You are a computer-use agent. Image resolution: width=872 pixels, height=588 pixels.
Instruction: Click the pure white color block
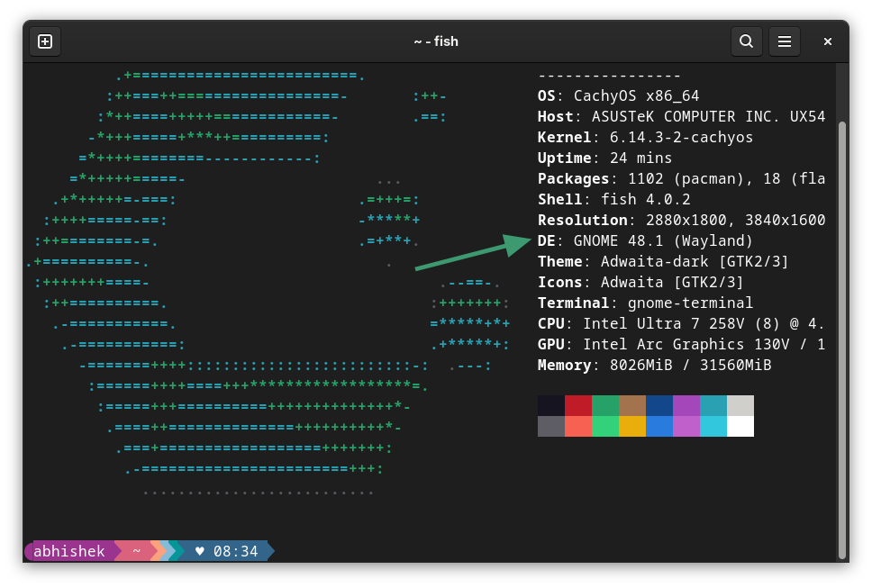pyautogui.click(x=740, y=426)
